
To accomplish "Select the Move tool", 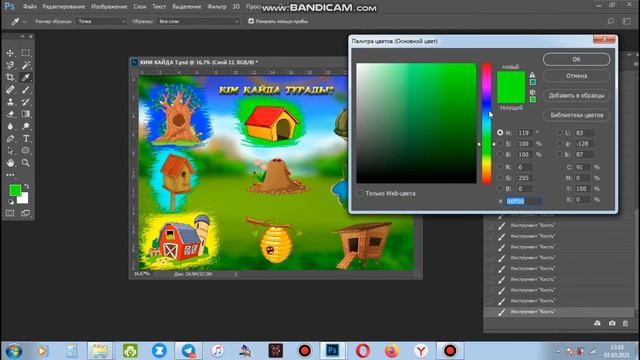I will tap(10, 53).
